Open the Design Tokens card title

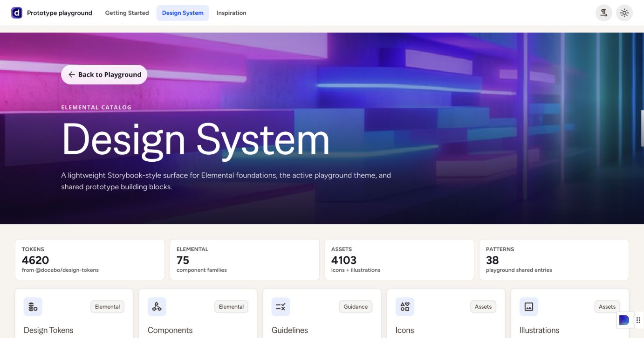click(48, 330)
